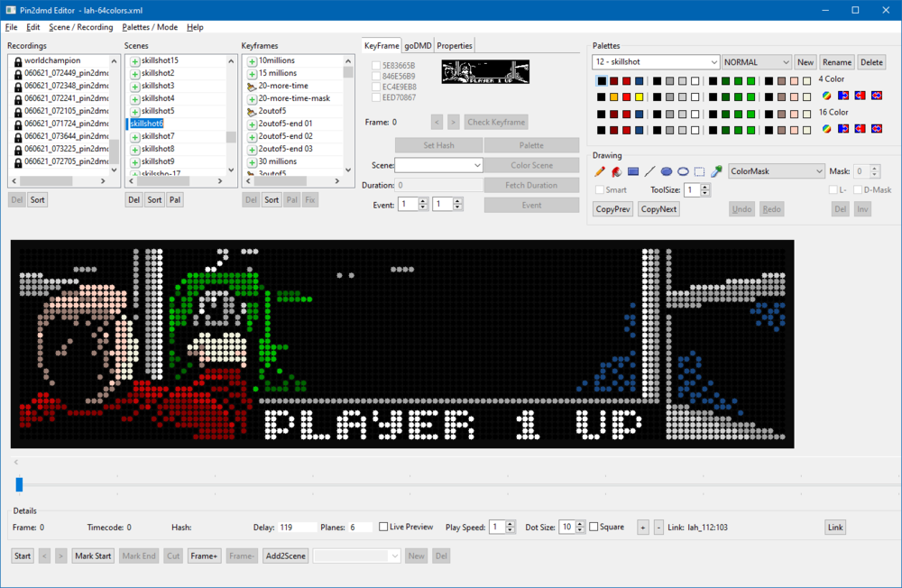Increase the first Event number

[x=423, y=201]
